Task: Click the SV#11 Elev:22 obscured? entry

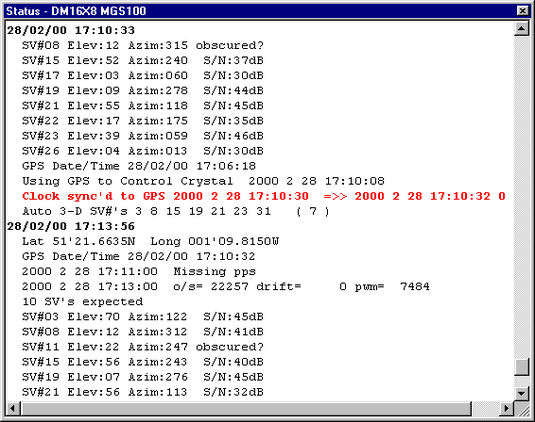Action: coord(143,347)
